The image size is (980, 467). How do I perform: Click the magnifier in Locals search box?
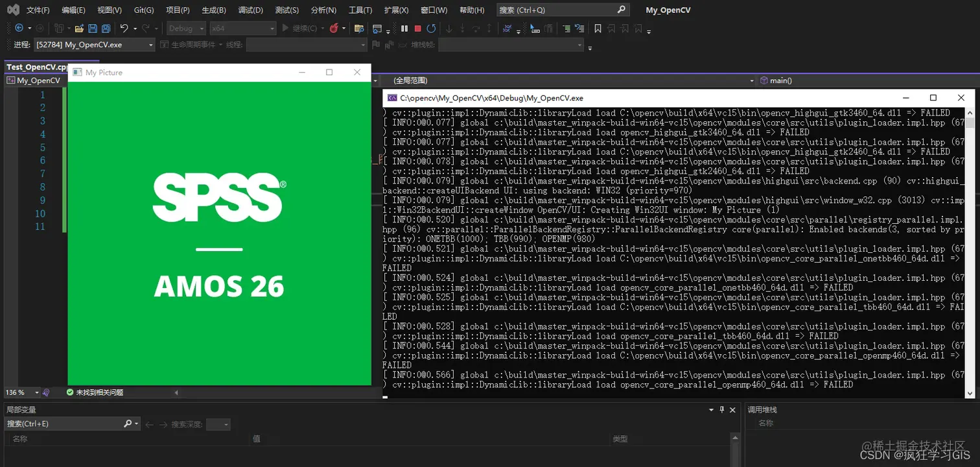coord(128,424)
